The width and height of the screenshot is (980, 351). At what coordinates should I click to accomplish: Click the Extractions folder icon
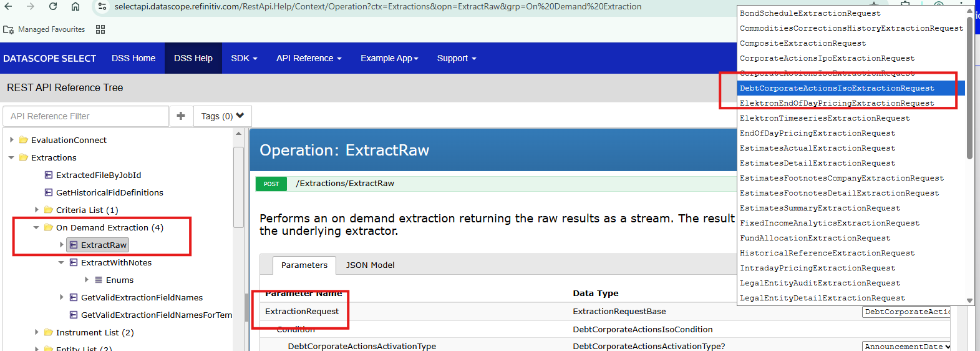pyautogui.click(x=24, y=157)
